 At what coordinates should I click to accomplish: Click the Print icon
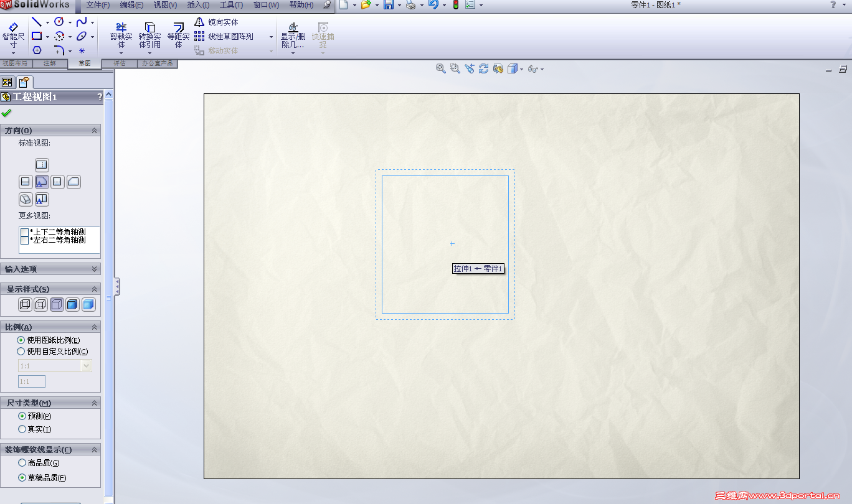pyautogui.click(x=411, y=5)
